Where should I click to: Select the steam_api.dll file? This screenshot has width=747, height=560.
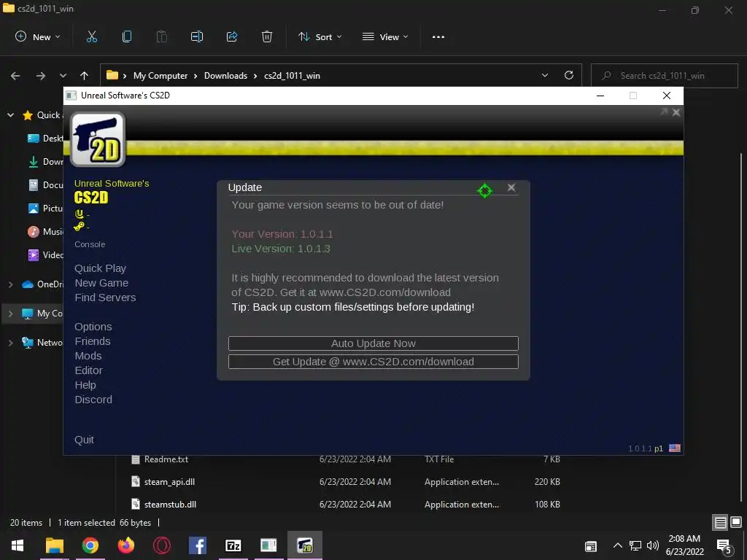169,482
